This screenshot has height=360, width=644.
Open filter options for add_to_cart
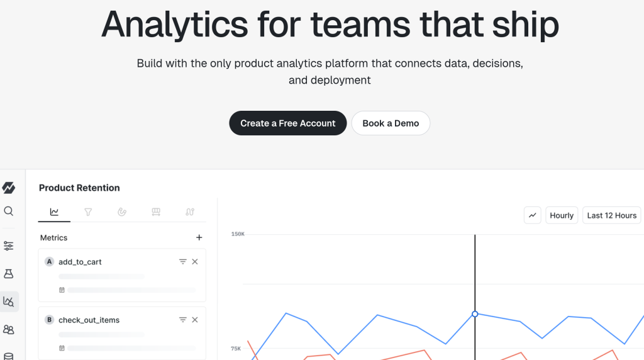click(x=183, y=262)
